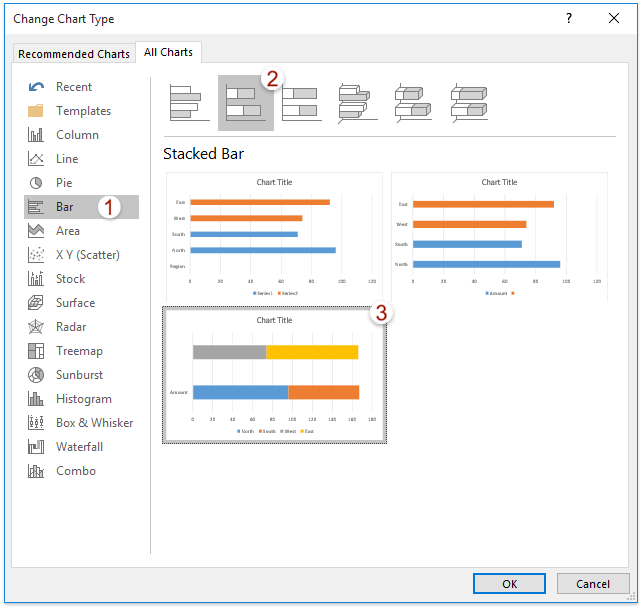Choose the Waterfall chart category
Viewport: 644px width, 609px height.
pyautogui.click(x=79, y=447)
